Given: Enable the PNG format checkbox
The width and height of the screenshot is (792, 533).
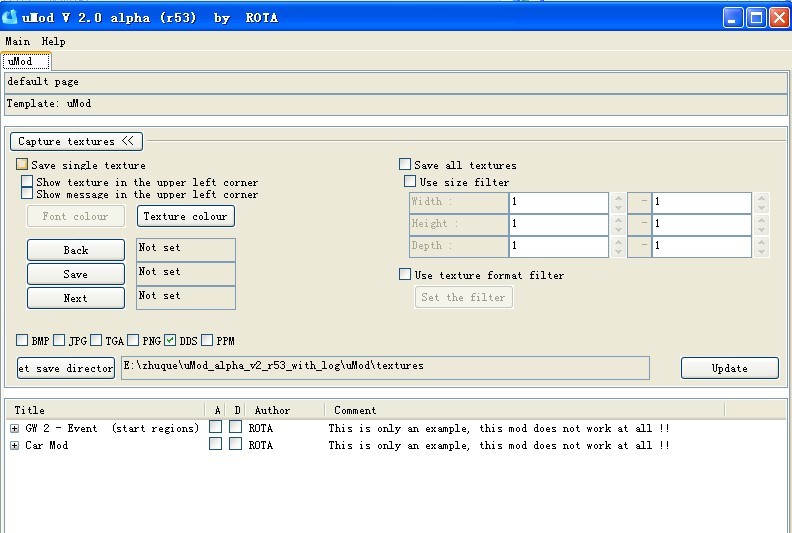Looking at the screenshot, I should [134, 341].
